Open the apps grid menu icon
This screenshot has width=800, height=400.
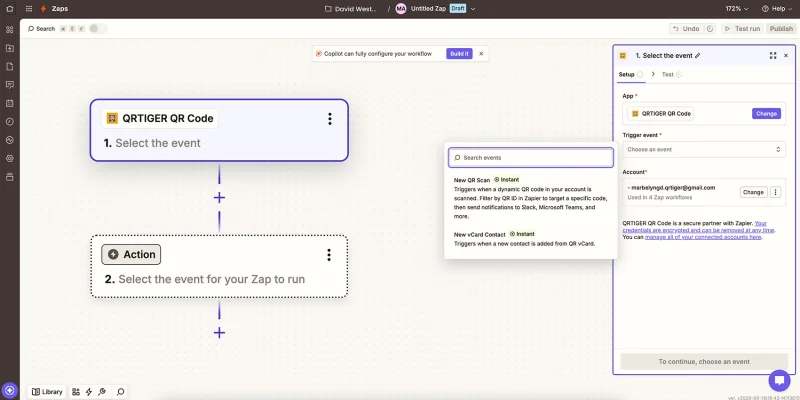point(29,9)
